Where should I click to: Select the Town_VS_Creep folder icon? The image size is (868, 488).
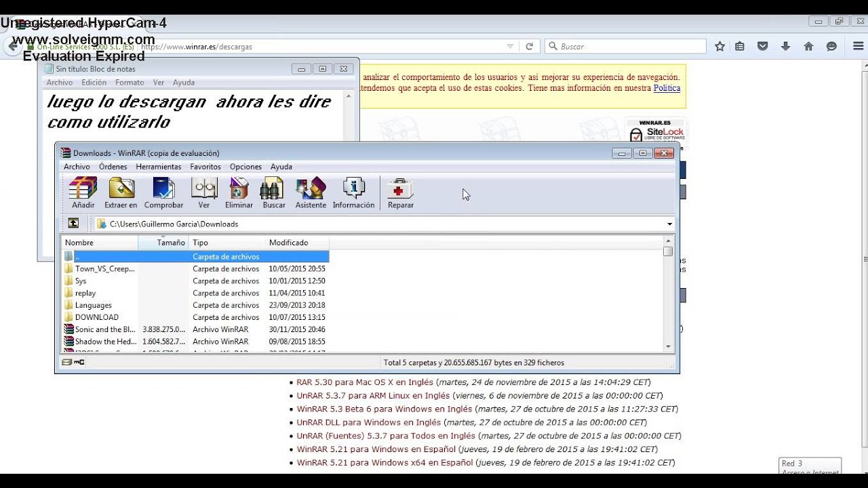click(68, 268)
